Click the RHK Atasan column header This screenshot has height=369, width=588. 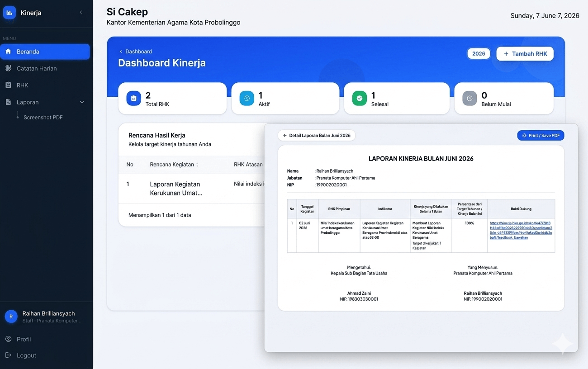pos(248,165)
